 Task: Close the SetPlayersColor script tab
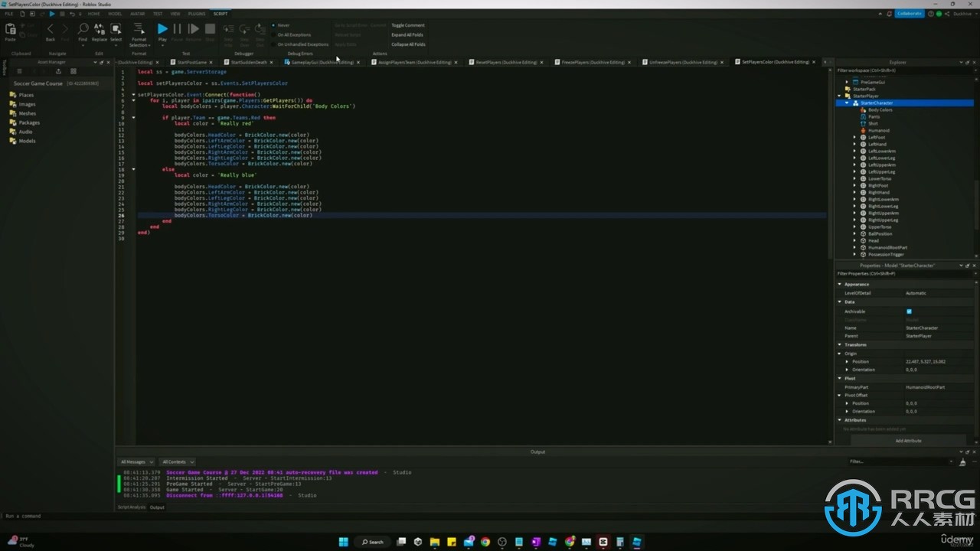813,62
